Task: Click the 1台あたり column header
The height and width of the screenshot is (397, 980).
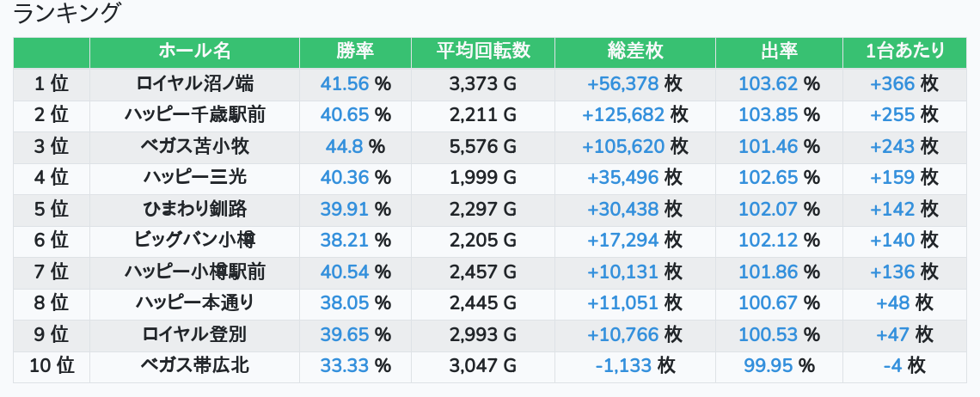Action: [904, 52]
